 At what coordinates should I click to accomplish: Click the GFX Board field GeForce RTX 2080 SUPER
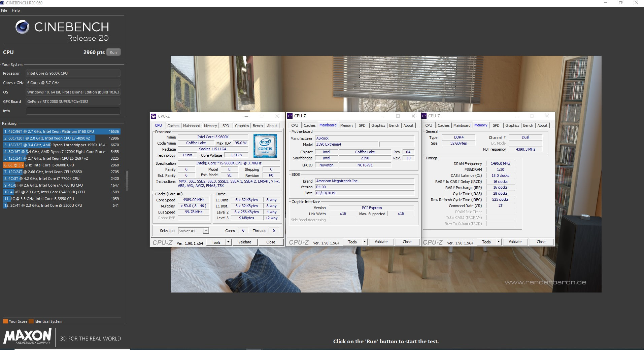pos(73,102)
